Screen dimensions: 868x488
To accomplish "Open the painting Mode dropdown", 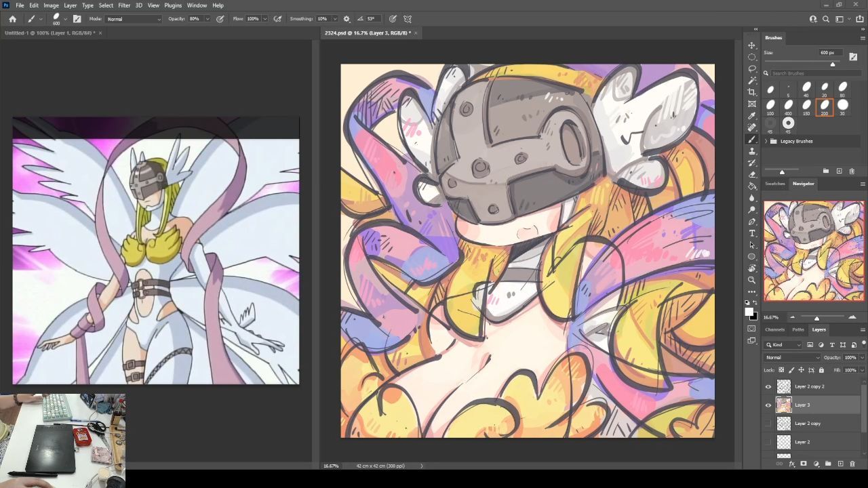I will tap(133, 19).
